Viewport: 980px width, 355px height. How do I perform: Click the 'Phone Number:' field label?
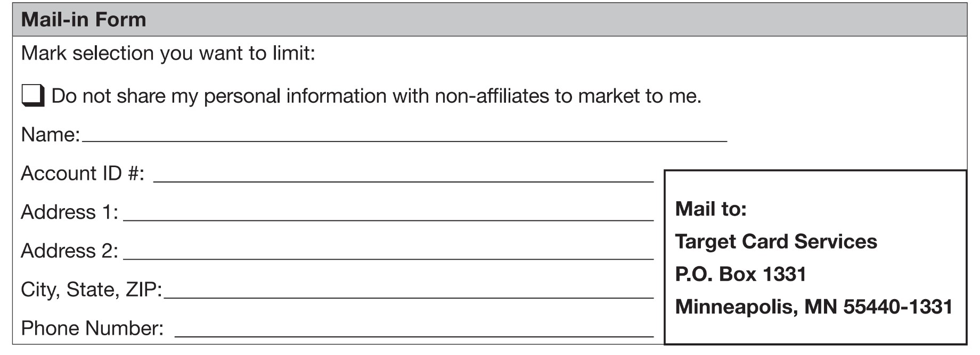click(92, 328)
